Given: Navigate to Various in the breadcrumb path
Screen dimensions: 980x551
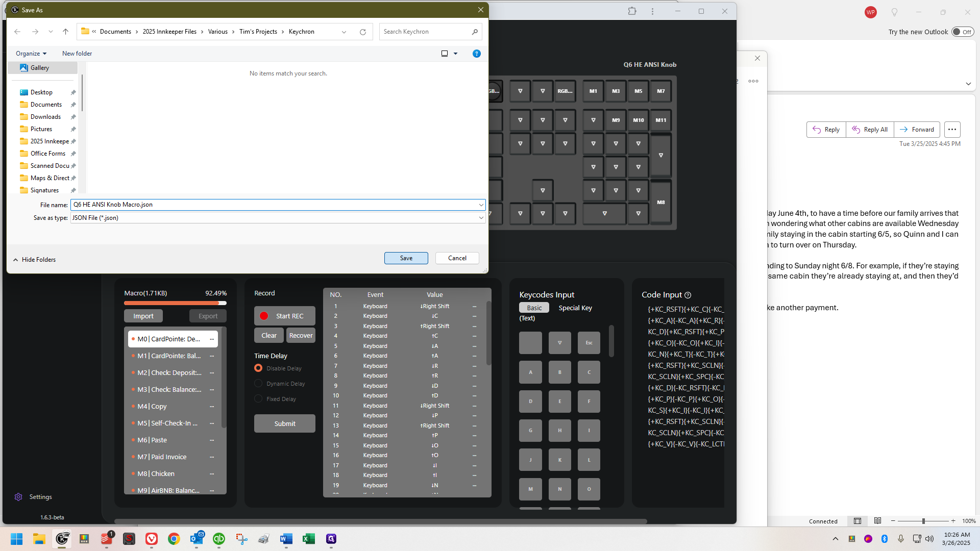Looking at the screenshot, I should click(x=217, y=32).
